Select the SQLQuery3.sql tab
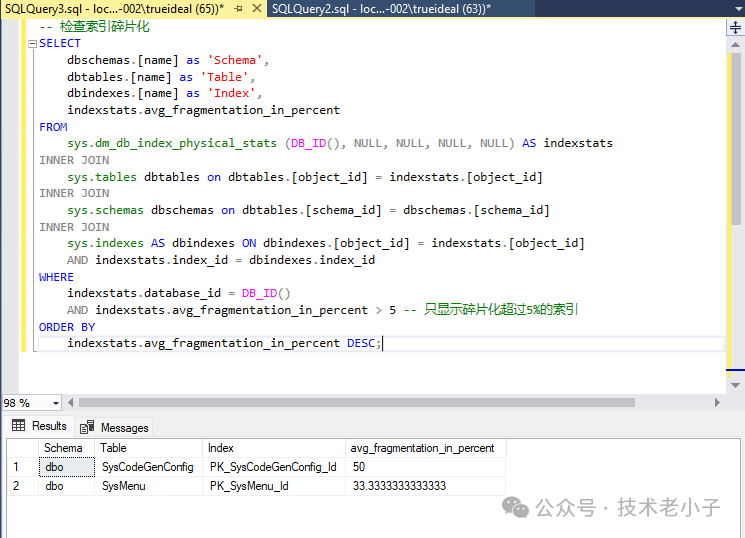The height and width of the screenshot is (538, 745). tap(114, 9)
